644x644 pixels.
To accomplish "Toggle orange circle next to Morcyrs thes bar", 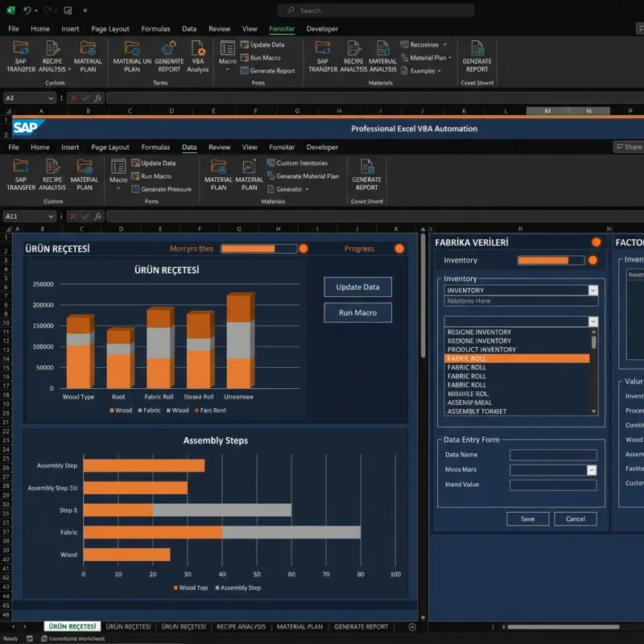I will (303, 249).
